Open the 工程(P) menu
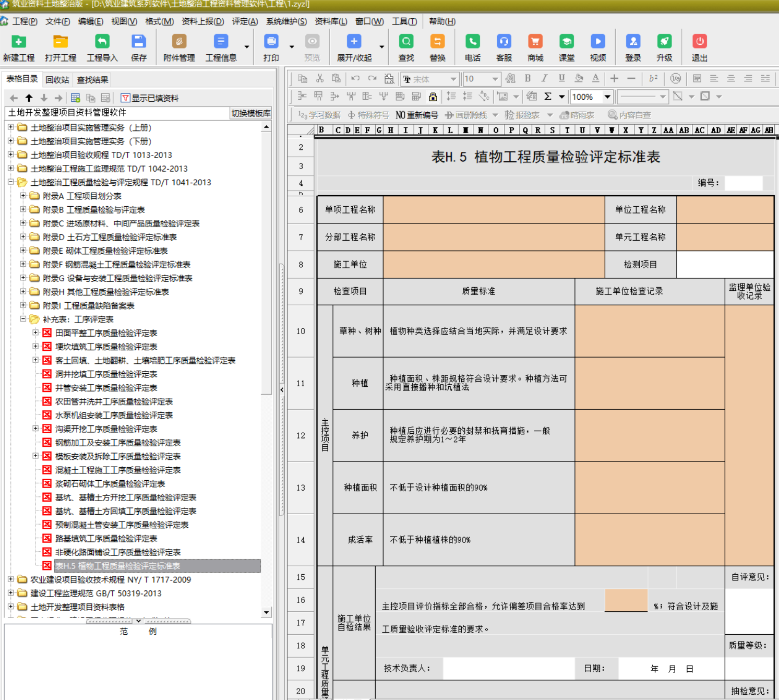779x700 pixels. point(25,21)
